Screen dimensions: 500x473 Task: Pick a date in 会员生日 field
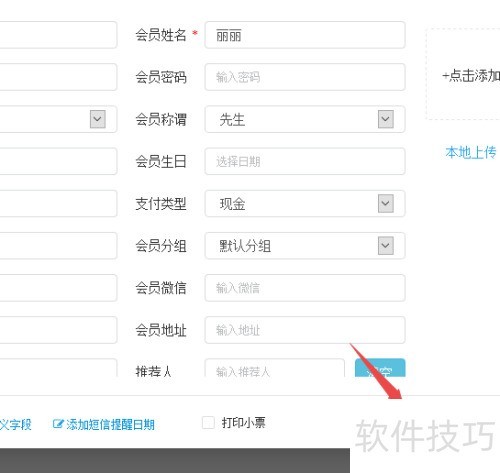coord(305,161)
